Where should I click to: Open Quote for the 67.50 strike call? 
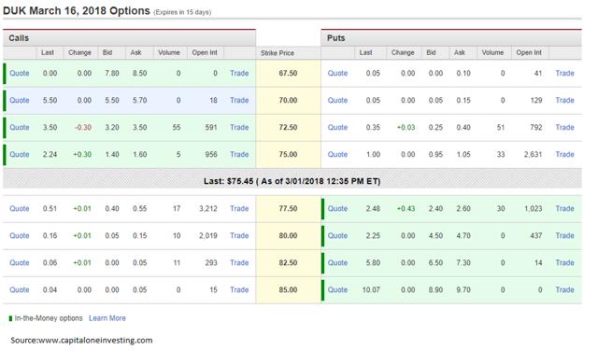click(20, 73)
